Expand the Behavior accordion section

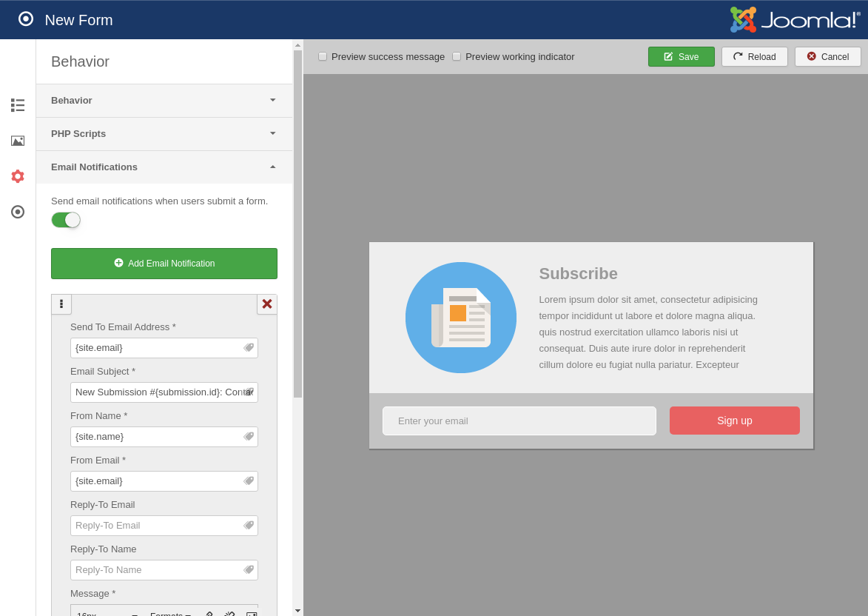pos(164,101)
